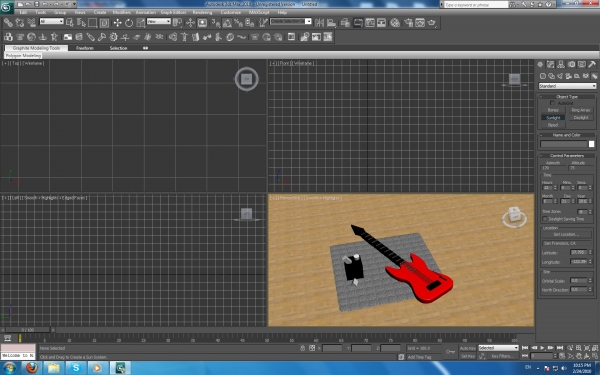This screenshot has height=375, width=600.
Task: Toggle Percent Snap button
Action: (238, 23)
